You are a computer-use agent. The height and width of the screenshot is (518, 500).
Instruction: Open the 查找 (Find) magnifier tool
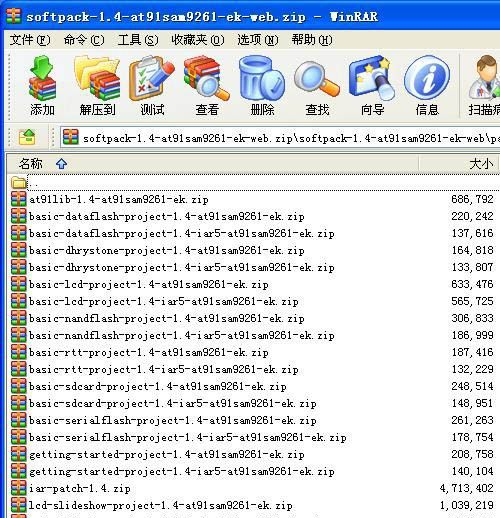317,86
